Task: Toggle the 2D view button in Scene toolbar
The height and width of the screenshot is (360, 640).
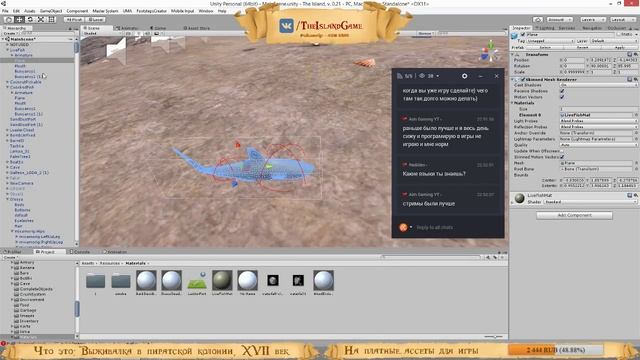Action: click(x=129, y=33)
